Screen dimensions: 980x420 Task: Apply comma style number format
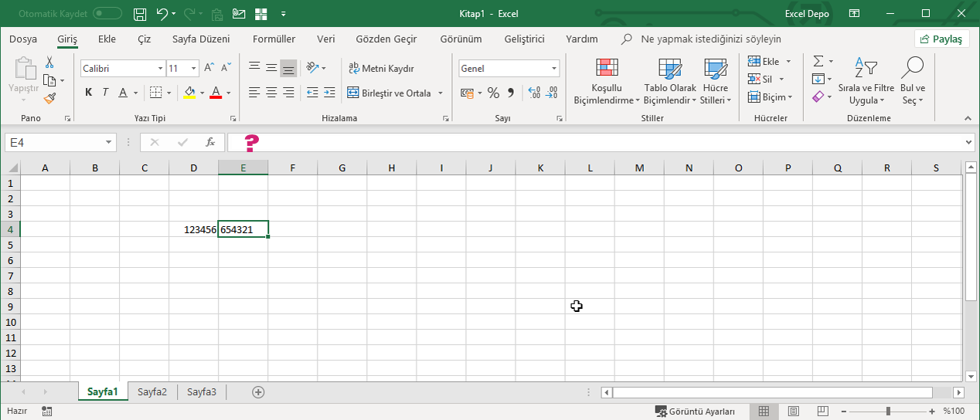tap(510, 93)
